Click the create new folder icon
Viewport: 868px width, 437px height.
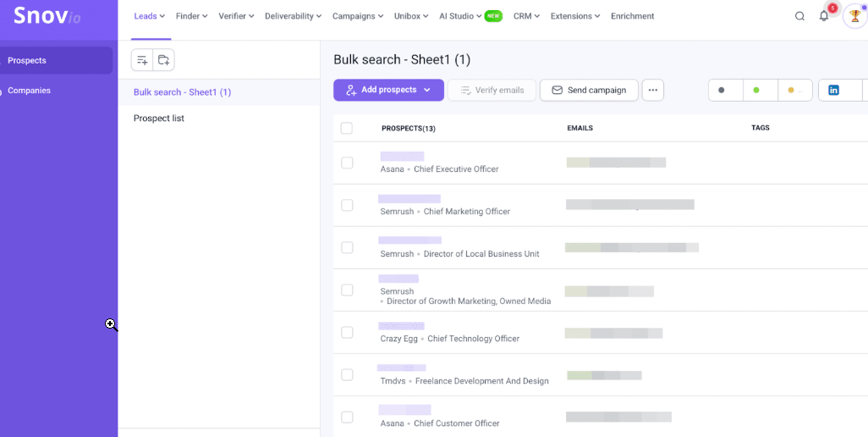(164, 60)
